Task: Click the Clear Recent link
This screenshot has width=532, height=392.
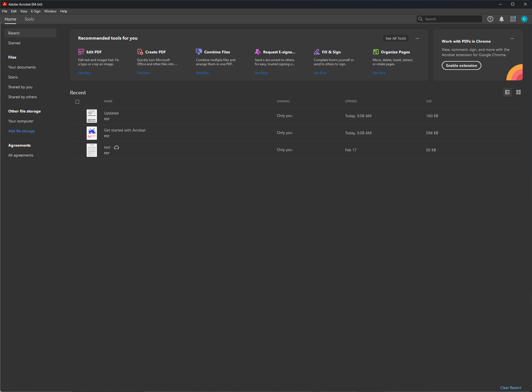Action: click(x=511, y=388)
